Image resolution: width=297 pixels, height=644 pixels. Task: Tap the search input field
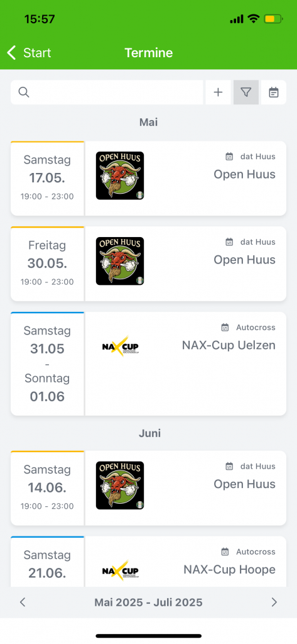tap(107, 92)
